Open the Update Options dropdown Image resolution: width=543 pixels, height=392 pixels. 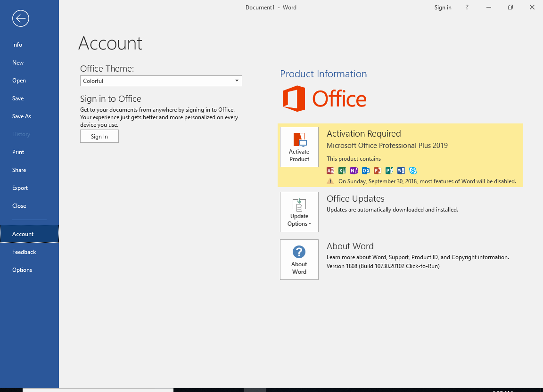click(x=299, y=212)
